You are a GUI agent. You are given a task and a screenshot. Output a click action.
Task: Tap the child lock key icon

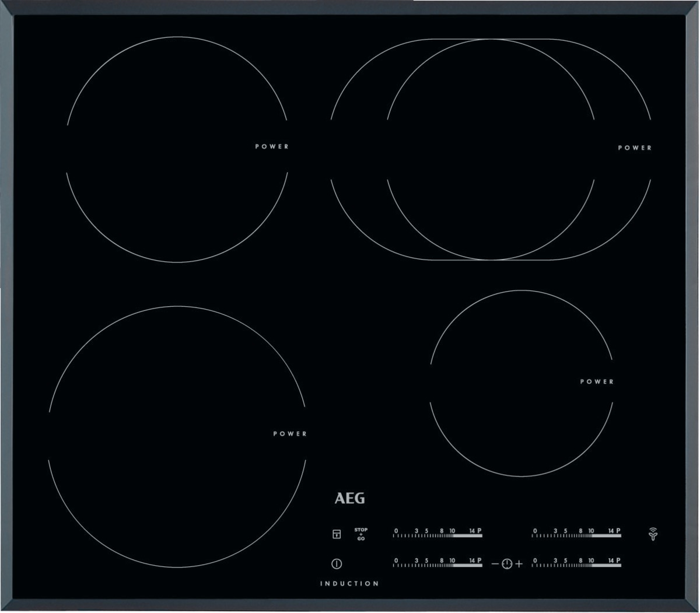coord(337,534)
